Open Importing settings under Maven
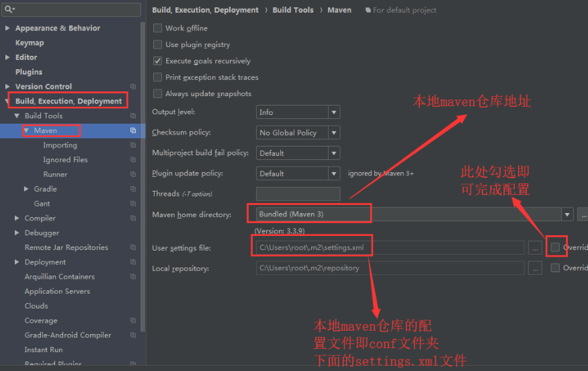 pyautogui.click(x=60, y=145)
